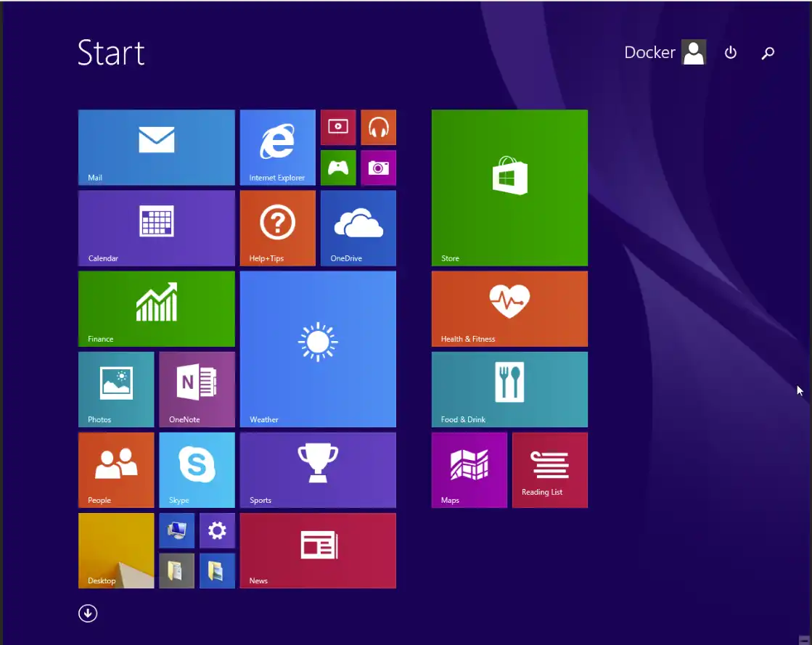Open the OneDrive cloud tile
Screen dimensions: 812x645
pyautogui.click(x=358, y=228)
